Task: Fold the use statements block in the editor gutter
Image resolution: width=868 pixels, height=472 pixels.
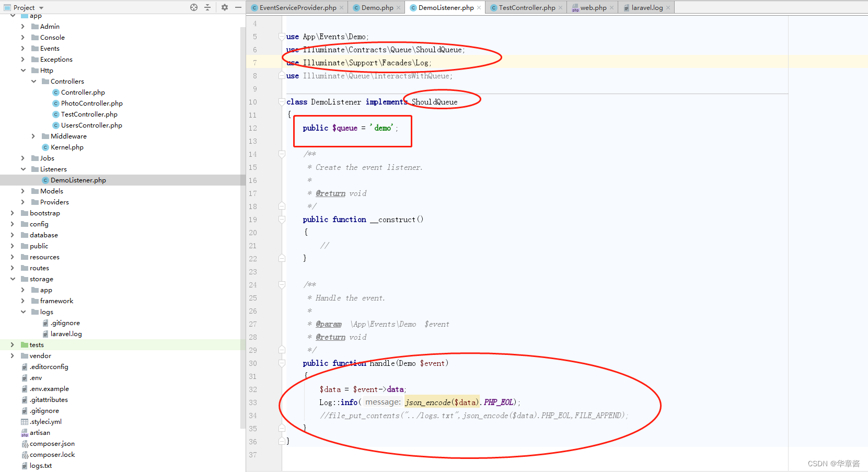Action: (x=282, y=37)
